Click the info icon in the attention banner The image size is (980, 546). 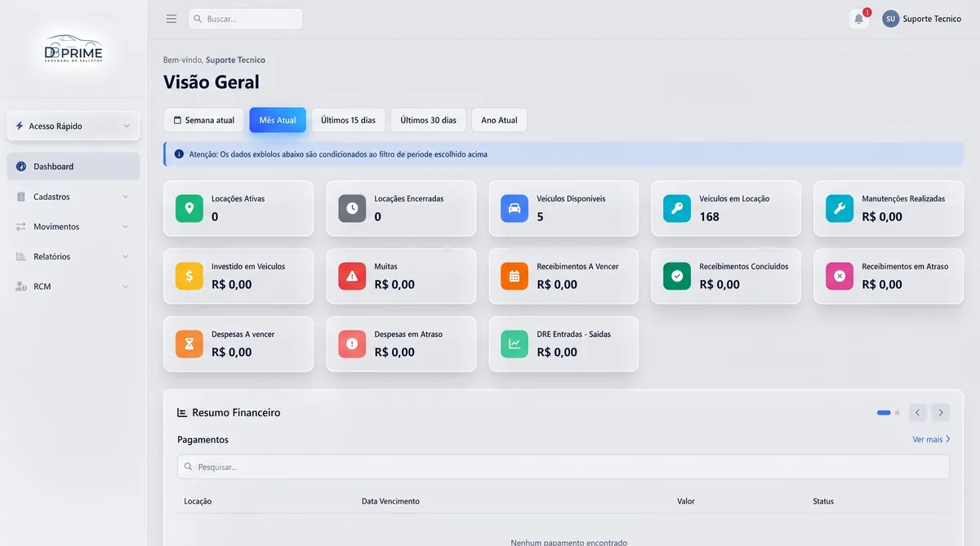[x=179, y=153]
